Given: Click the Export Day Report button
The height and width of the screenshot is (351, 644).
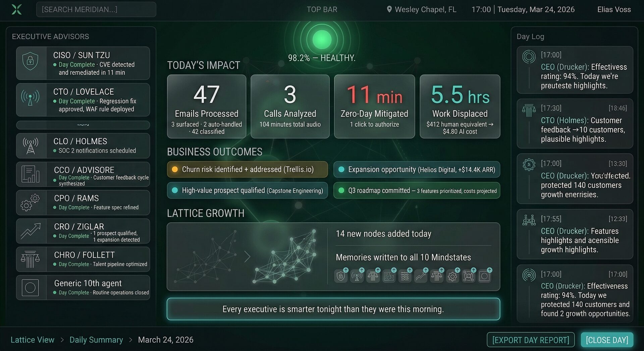Looking at the screenshot, I should pyautogui.click(x=530, y=340).
